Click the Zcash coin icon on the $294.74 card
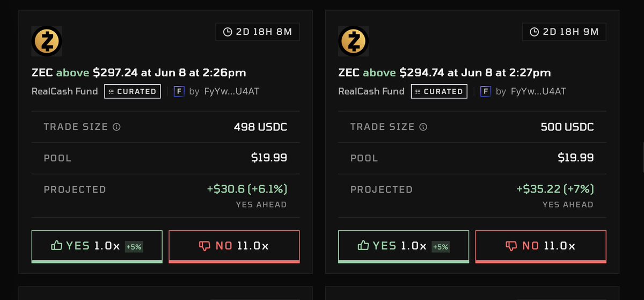The height and width of the screenshot is (300, 644). point(354,41)
